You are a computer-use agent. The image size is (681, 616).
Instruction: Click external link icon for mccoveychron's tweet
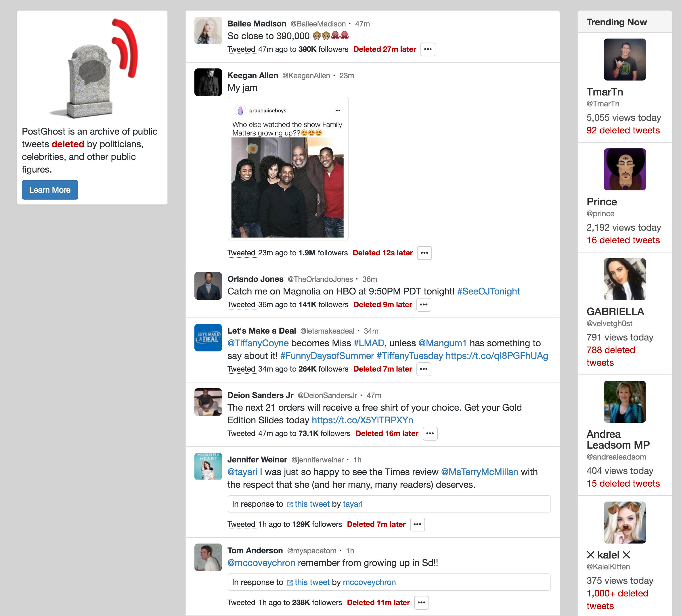click(x=290, y=583)
